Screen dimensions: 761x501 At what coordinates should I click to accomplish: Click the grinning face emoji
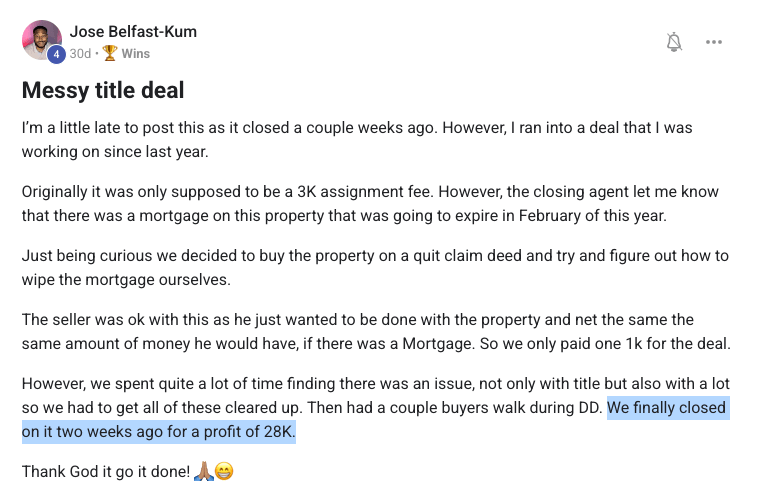pos(224,471)
